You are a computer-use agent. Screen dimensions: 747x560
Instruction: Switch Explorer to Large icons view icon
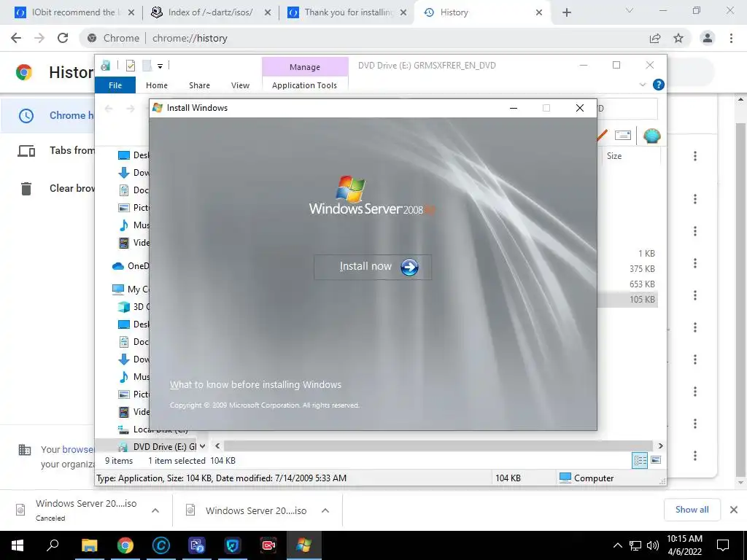pyautogui.click(x=656, y=460)
